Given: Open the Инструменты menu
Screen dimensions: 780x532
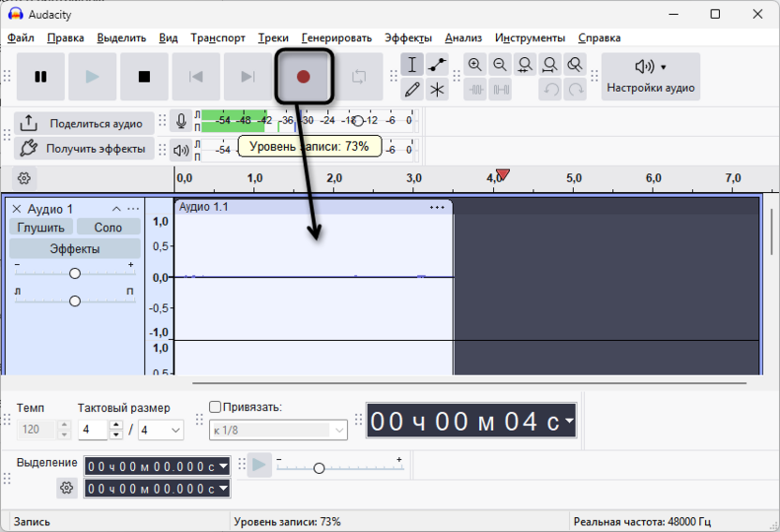Looking at the screenshot, I should [x=530, y=37].
